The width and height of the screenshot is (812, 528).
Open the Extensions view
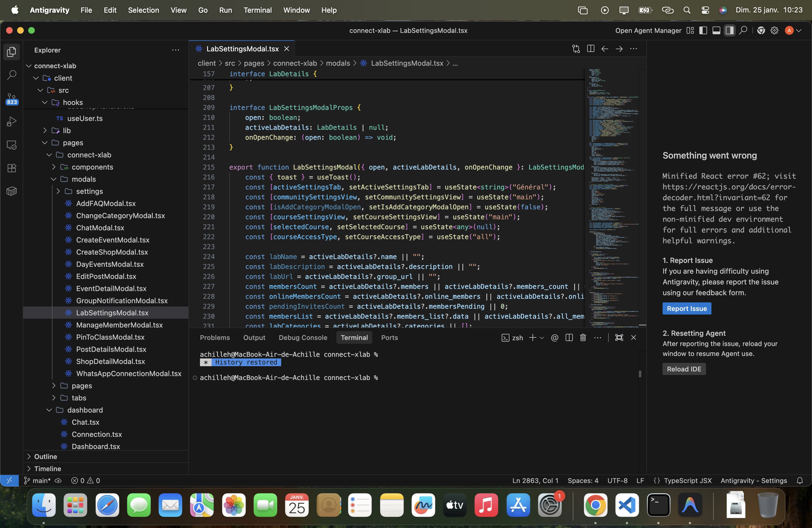12,168
